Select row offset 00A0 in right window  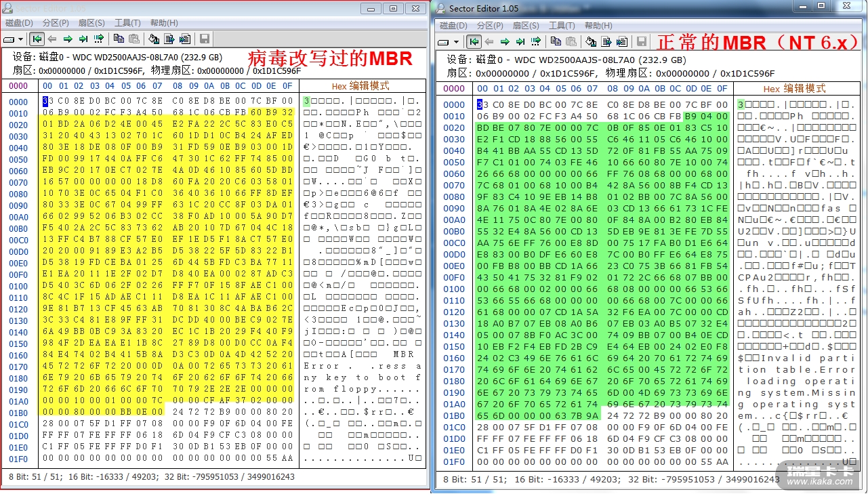pos(454,220)
